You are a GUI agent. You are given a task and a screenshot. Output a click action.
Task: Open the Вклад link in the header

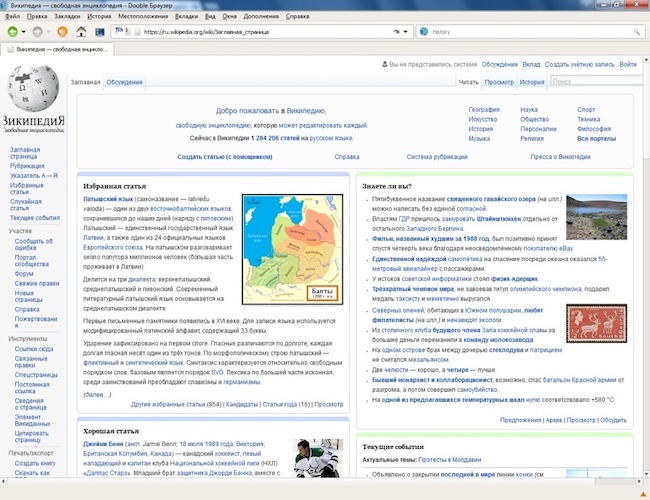point(531,64)
